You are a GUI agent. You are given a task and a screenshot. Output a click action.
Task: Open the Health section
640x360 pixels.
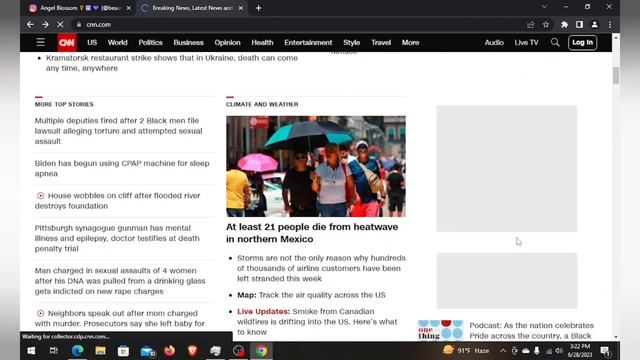tap(262, 42)
